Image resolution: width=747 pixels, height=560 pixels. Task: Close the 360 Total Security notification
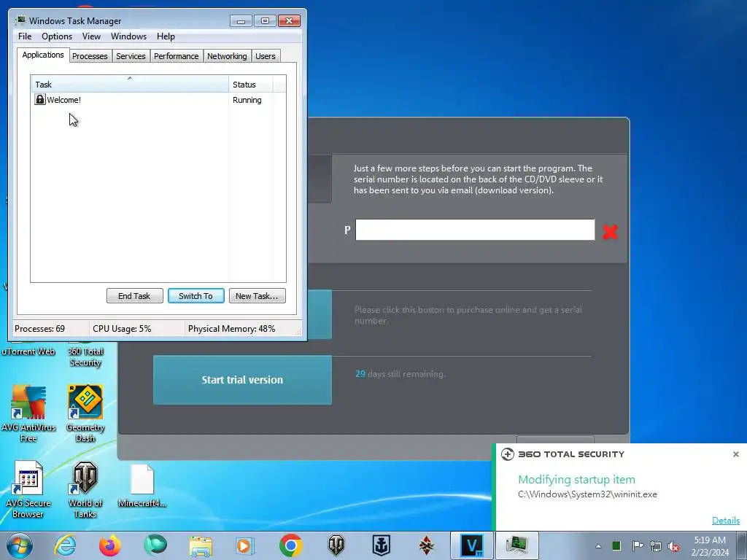(735, 454)
